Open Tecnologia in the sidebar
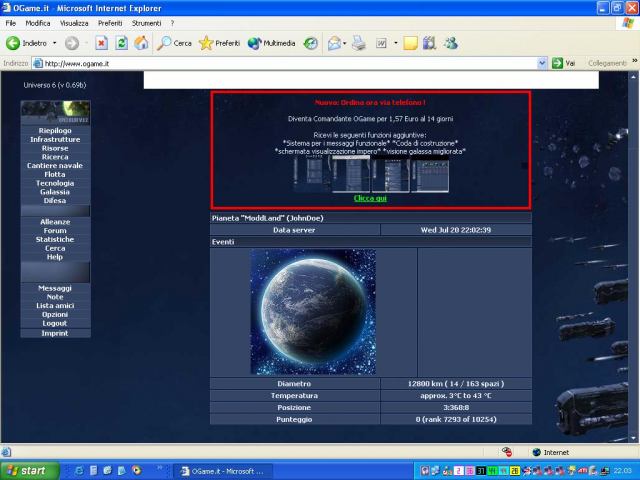Image resolution: width=640 pixels, height=480 pixels. click(55, 183)
